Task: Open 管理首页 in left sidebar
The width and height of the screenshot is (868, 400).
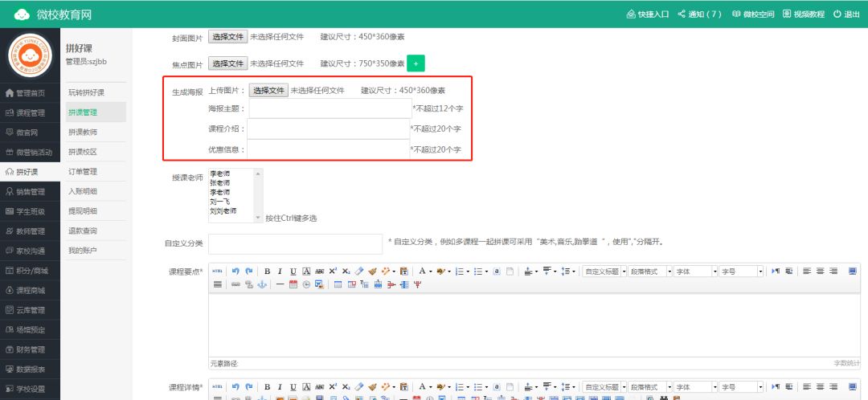Action: coord(30,93)
